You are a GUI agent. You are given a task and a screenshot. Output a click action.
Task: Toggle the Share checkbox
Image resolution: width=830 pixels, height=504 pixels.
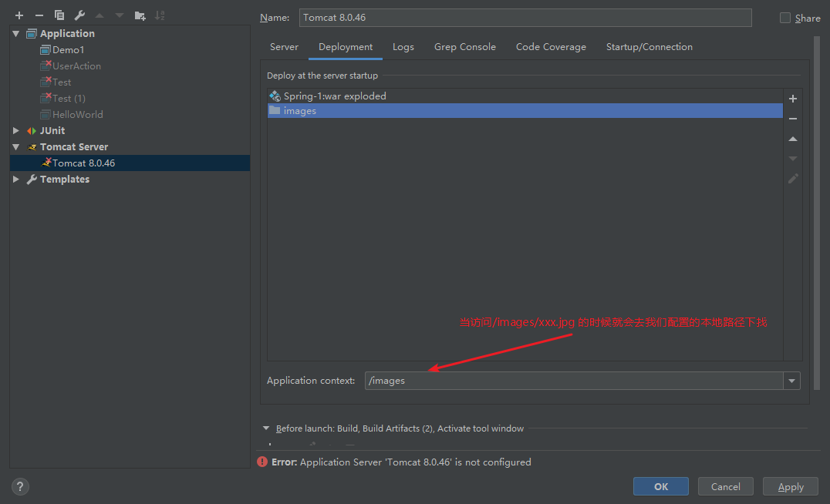pyautogui.click(x=785, y=18)
